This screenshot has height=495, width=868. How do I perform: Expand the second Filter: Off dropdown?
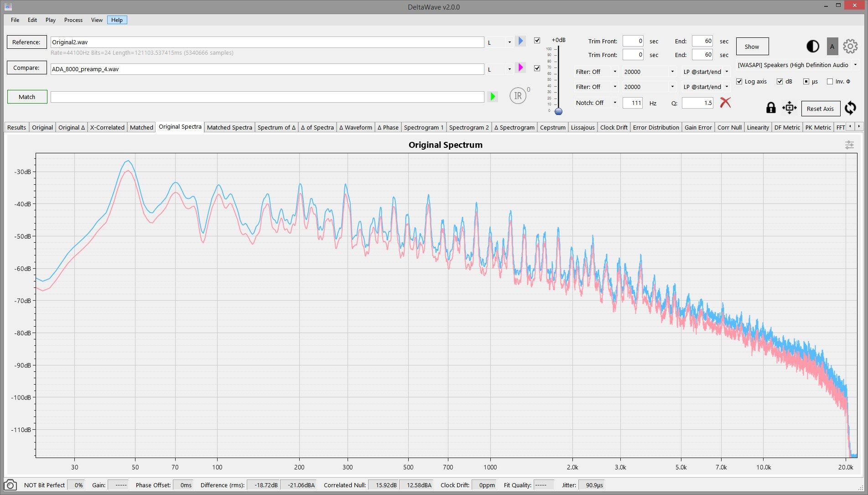596,87
